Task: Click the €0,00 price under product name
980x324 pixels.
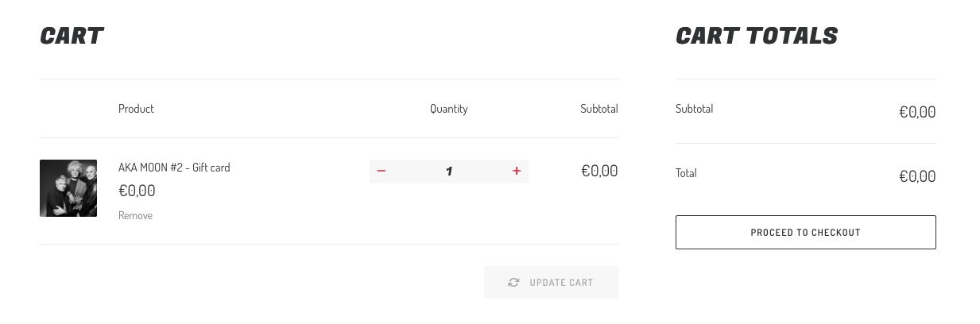Action: click(137, 191)
